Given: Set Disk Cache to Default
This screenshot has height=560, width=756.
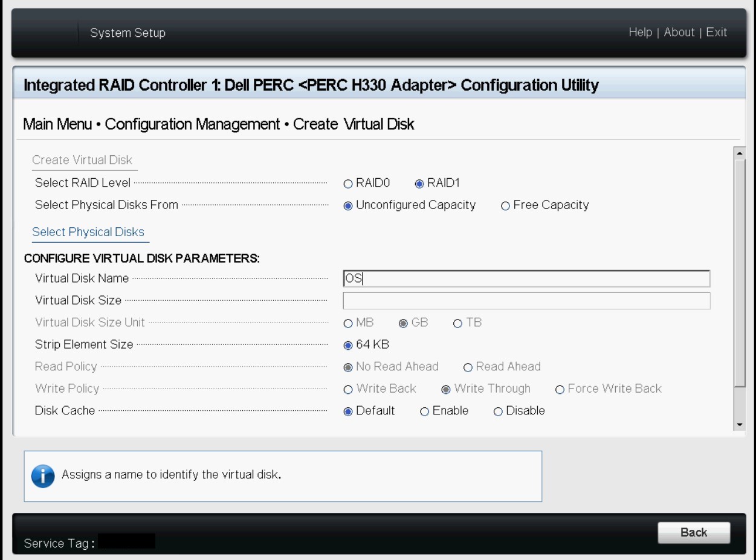Looking at the screenshot, I should pos(347,411).
